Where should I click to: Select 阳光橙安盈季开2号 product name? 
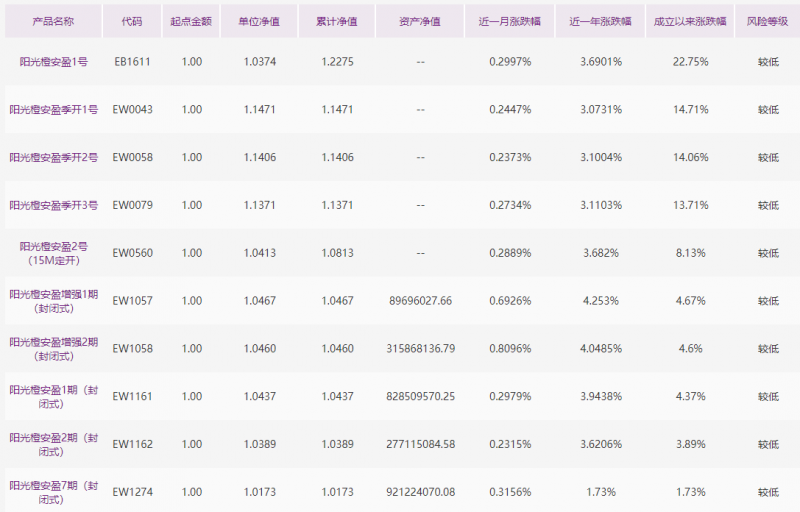[54, 157]
